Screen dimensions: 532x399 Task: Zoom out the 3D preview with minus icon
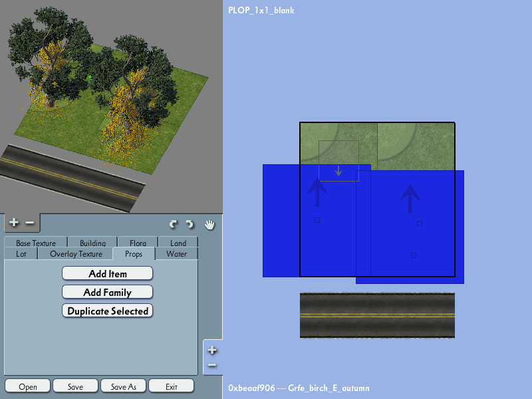(x=30, y=223)
